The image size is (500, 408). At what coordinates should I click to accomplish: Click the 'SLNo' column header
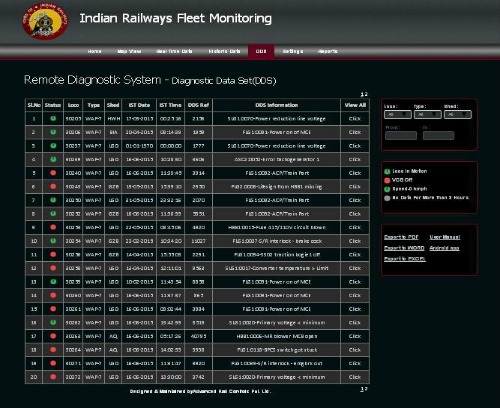pos(34,105)
